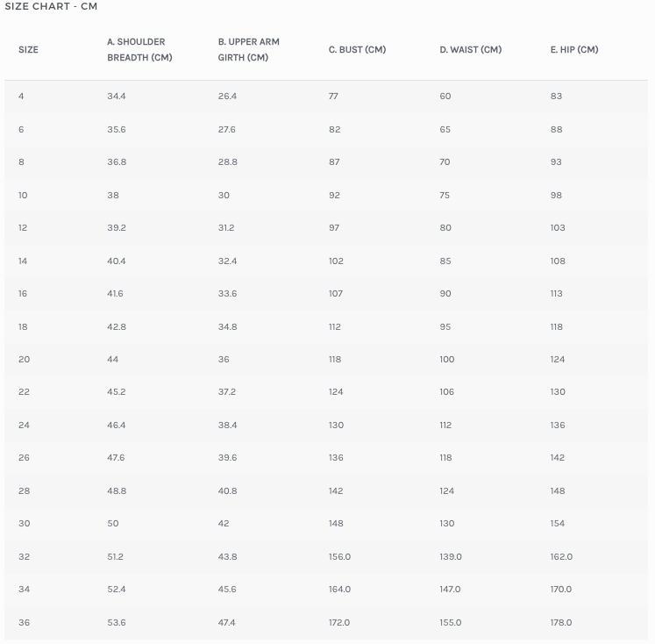Click shoulder breadth value 34.4
655x644 pixels.
117,97
